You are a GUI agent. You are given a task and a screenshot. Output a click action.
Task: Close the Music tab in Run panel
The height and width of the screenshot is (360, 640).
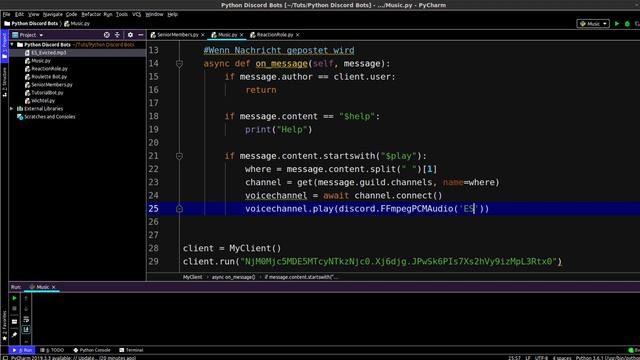[53, 287]
